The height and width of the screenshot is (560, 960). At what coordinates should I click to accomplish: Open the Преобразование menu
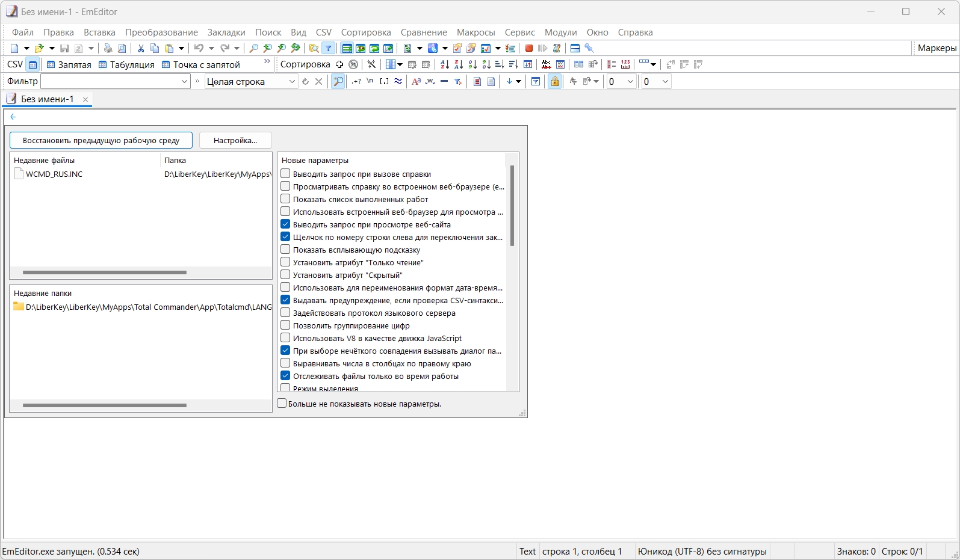point(161,32)
